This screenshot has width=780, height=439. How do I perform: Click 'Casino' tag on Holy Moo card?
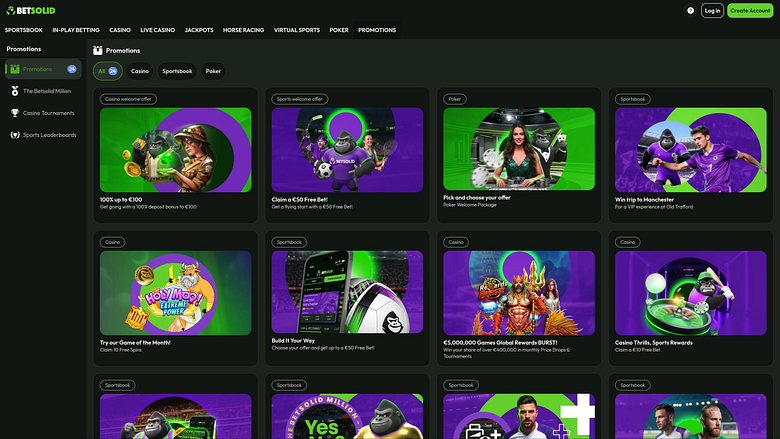(x=112, y=242)
